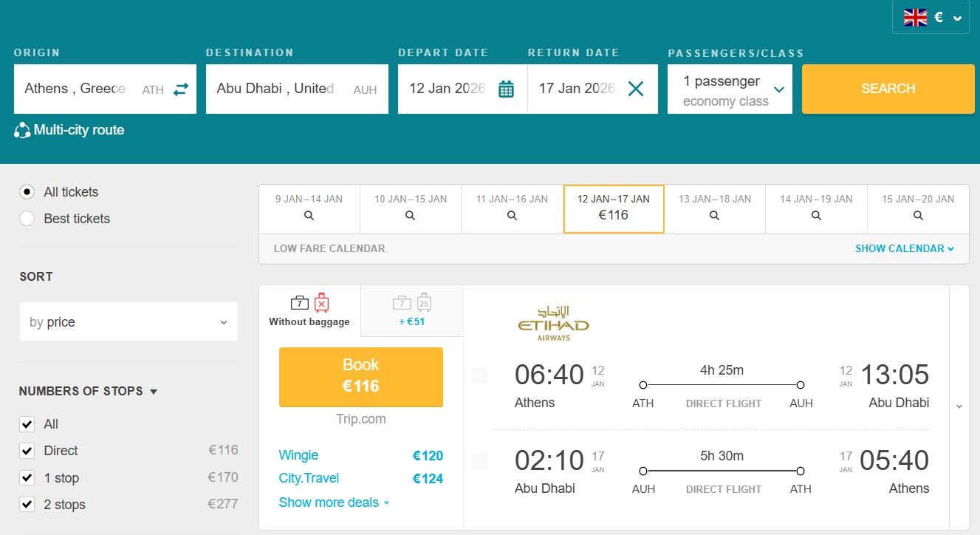Click the Multi-city route icon
This screenshot has width=980, height=535.
[x=23, y=129]
